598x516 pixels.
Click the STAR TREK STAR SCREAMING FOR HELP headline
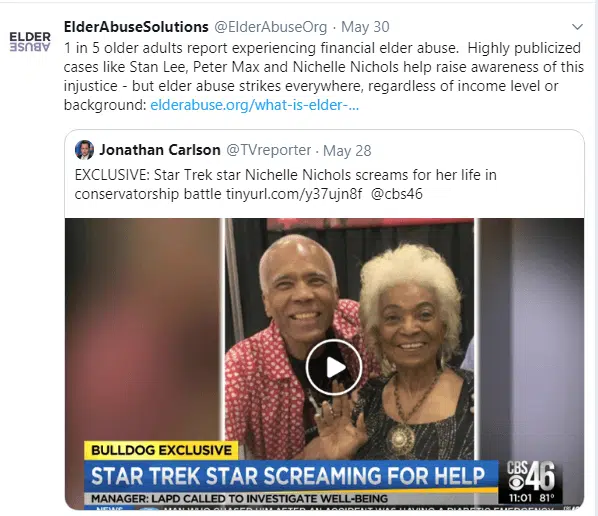(288, 476)
